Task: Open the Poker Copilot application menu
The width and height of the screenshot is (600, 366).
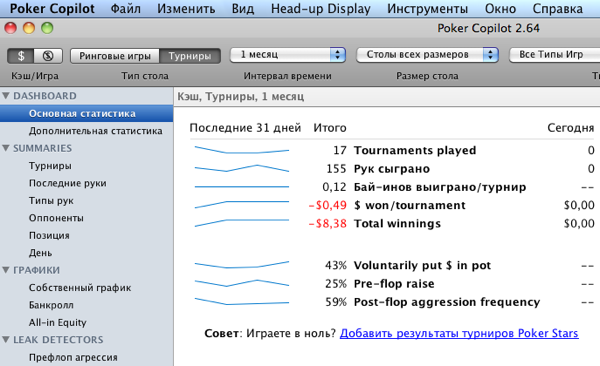Action: [x=52, y=8]
